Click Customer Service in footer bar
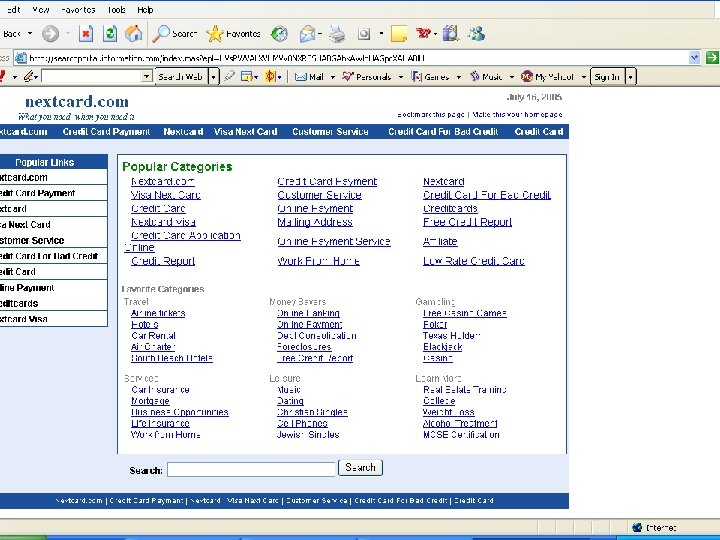 pyautogui.click(x=316, y=501)
